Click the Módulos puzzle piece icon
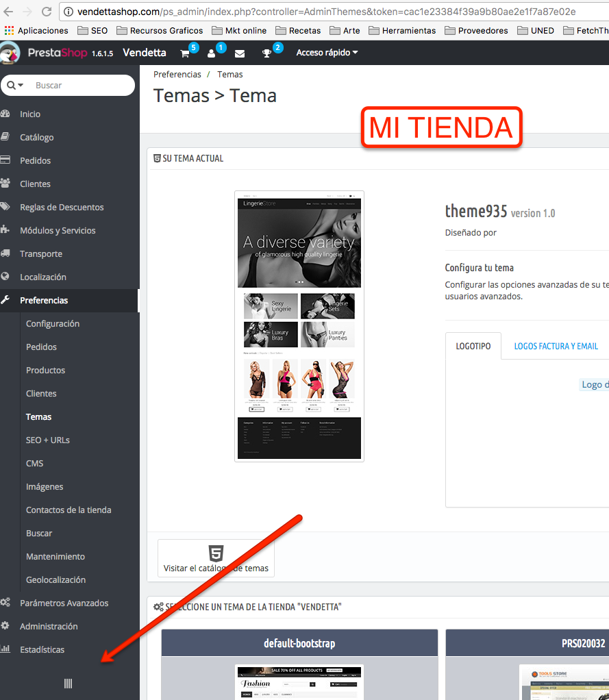Image resolution: width=609 pixels, height=700 pixels. tap(5, 229)
